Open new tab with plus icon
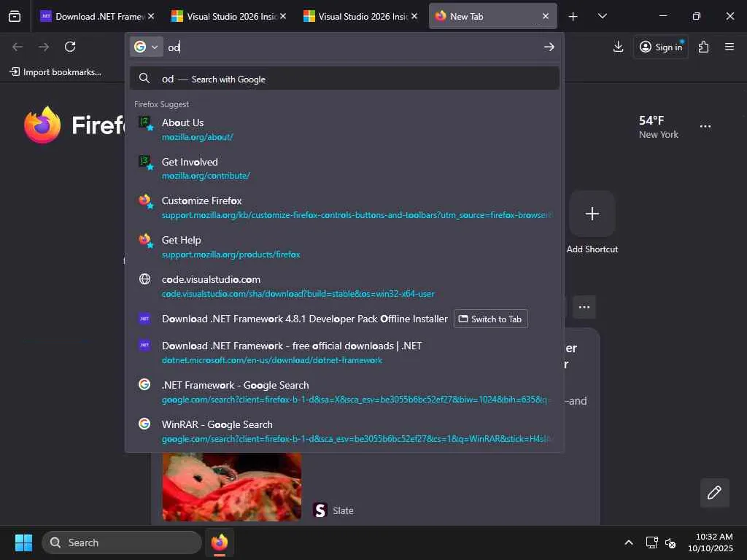747x560 pixels. pyautogui.click(x=573, y=17)
